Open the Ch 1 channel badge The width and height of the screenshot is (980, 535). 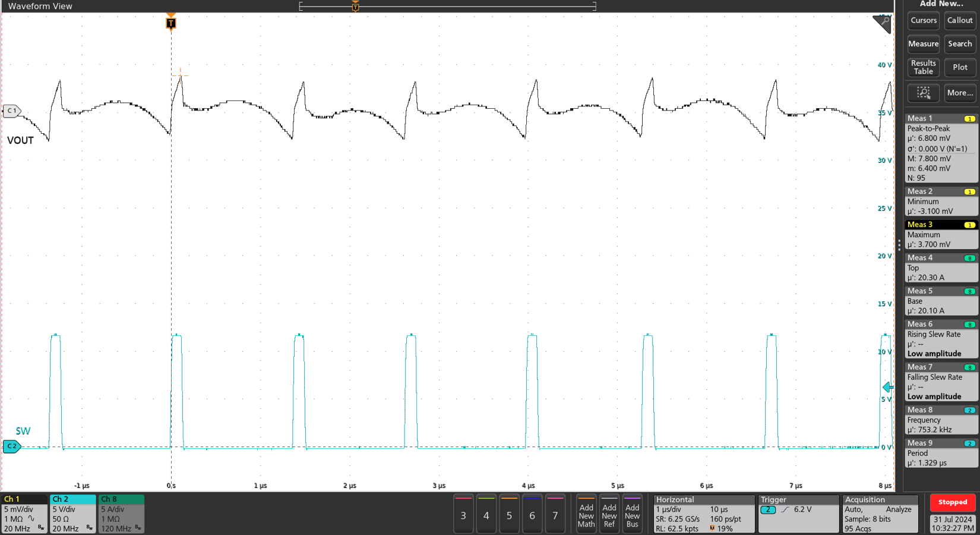click(24, 514)
